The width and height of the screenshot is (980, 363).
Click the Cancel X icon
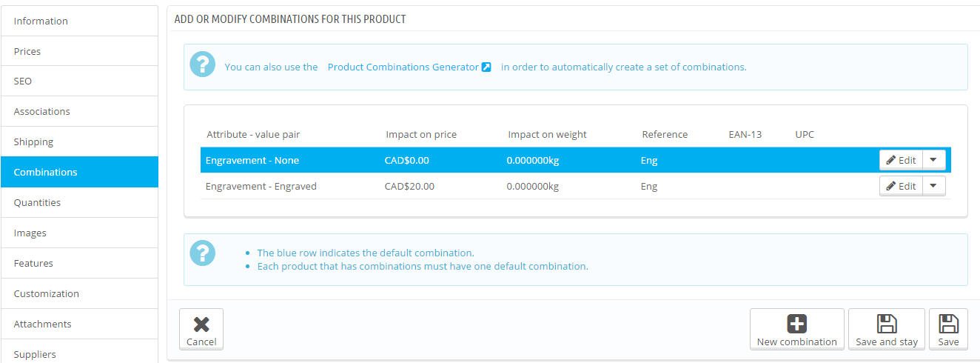[x=201, y=324]
